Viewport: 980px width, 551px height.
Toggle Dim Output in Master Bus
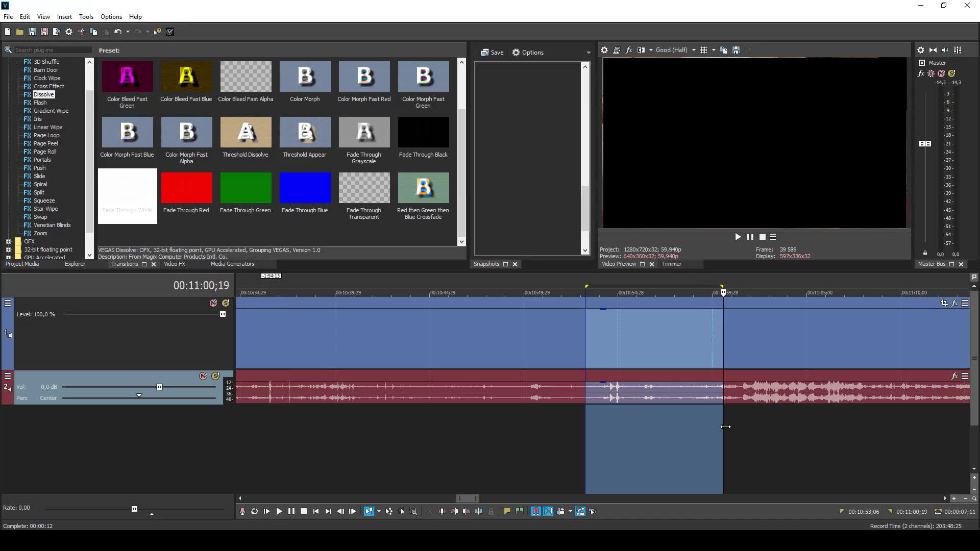click(x=945, y=50)
